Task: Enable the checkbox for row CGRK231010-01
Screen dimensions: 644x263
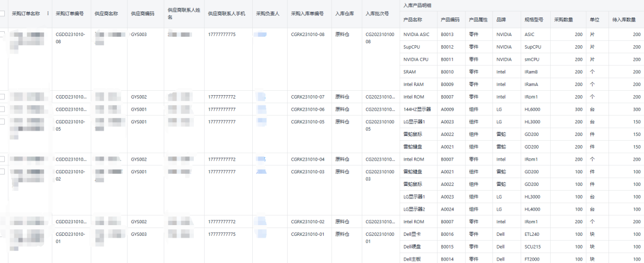Action: pos(2,234)
